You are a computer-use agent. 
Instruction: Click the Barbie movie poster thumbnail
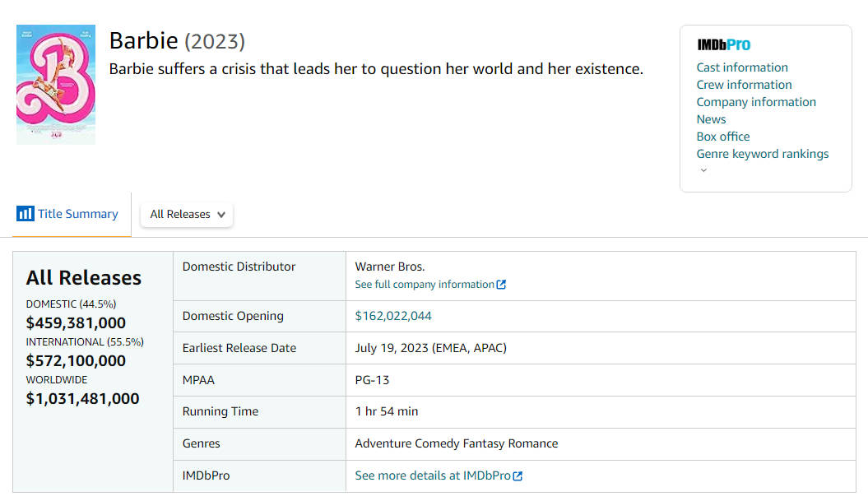pos(55,85)
